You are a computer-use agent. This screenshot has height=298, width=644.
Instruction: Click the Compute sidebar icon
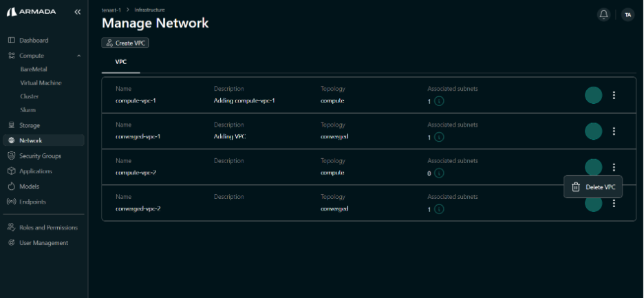[x=12, y=56]
